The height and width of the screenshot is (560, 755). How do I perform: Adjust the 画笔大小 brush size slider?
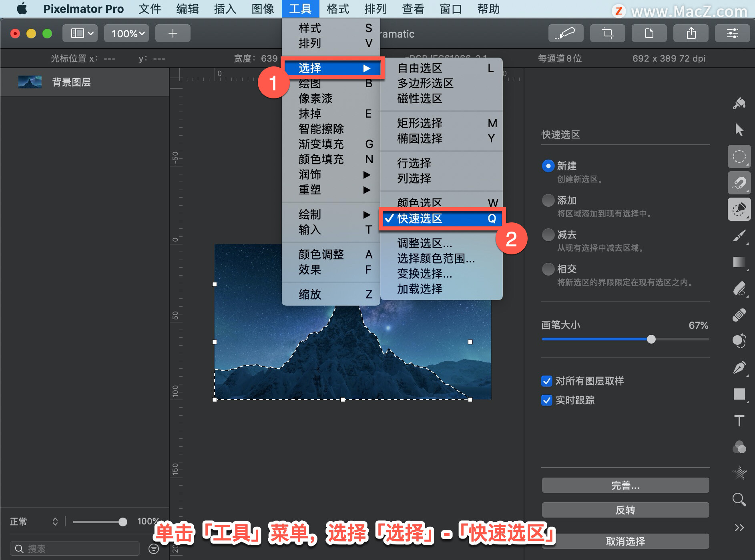tap(651, 339)
